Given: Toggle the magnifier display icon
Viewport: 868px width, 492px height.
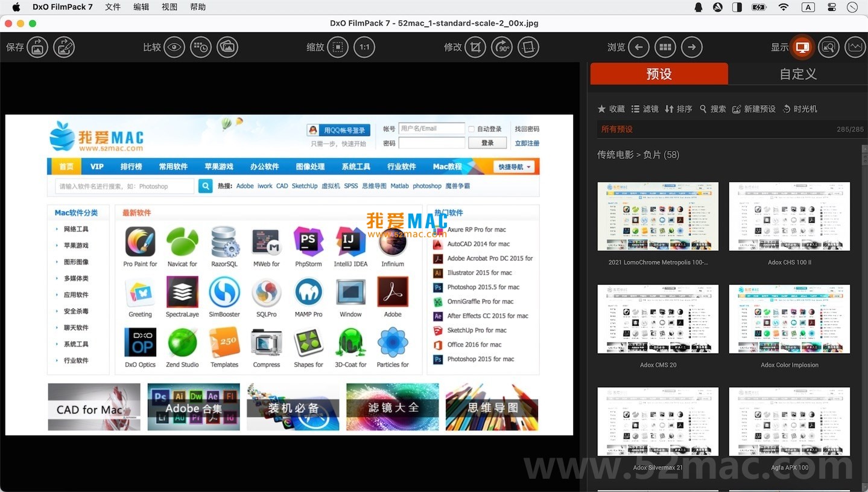Looking at the screenshot, I should 829,47.
